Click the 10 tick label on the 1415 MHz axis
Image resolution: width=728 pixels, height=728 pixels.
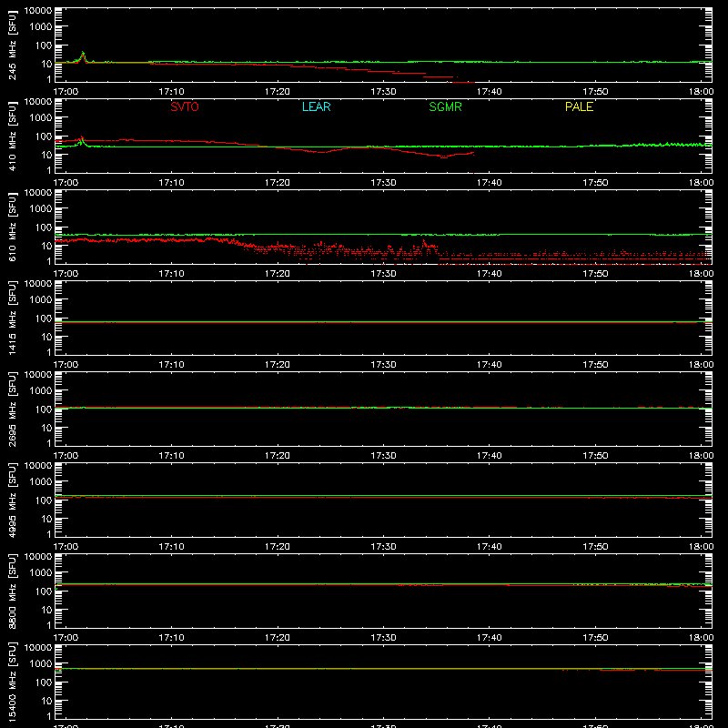(x=46, y=337)
